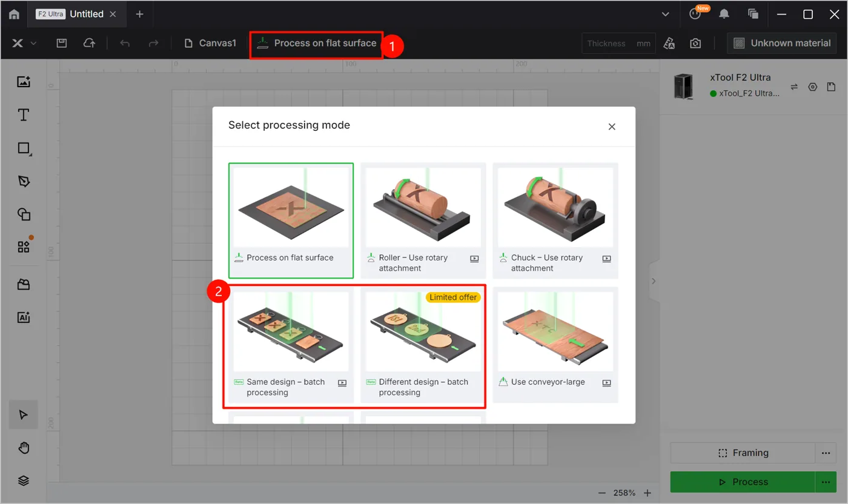Image resolution: width=848 pixels, height=504 pixels.
Task: Choose Chuck – Use rotary attachment card
Action: [x=555, y=220]
